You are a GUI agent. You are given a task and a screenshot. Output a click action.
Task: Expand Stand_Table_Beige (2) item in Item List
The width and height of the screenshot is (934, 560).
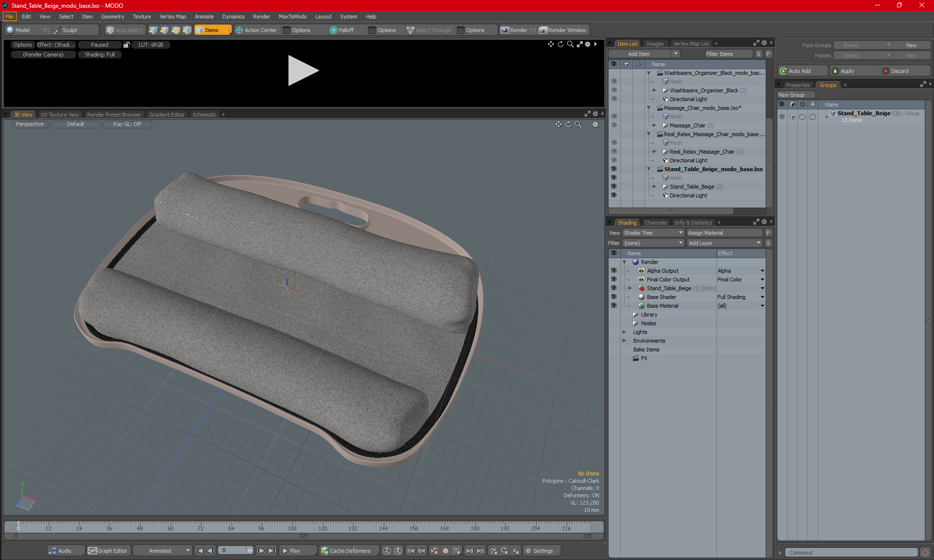pyautogui.click(x=654, y=187)
